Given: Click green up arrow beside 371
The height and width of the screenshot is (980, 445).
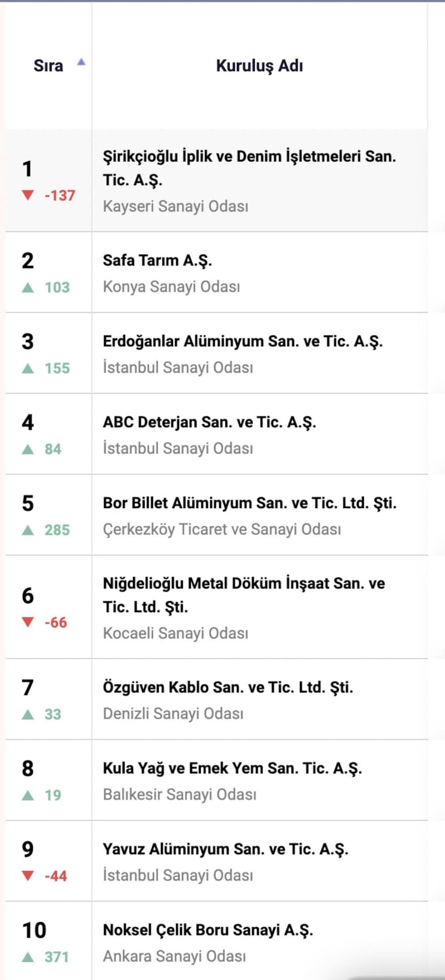Looking at the screenshot, I should (x=28, y=957).
